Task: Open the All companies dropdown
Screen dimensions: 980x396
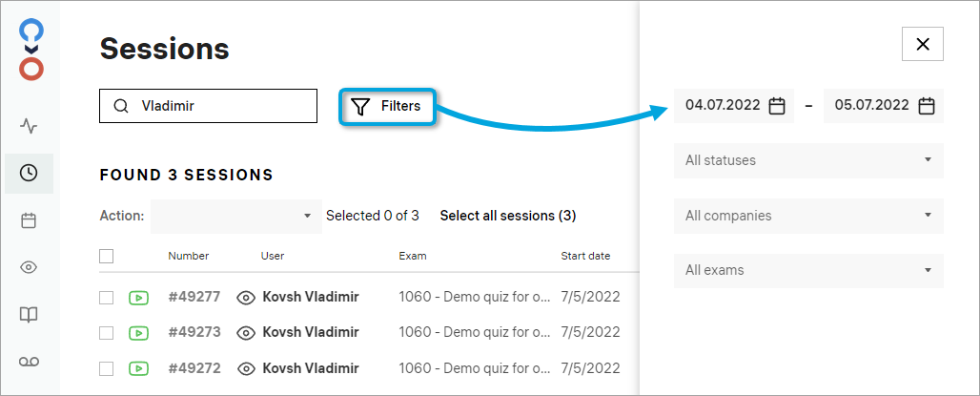Action: tap(808, 216)
